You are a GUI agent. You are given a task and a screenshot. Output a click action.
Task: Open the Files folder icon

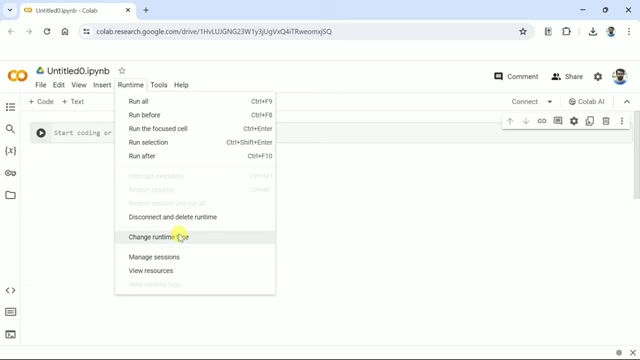[11, 195]
